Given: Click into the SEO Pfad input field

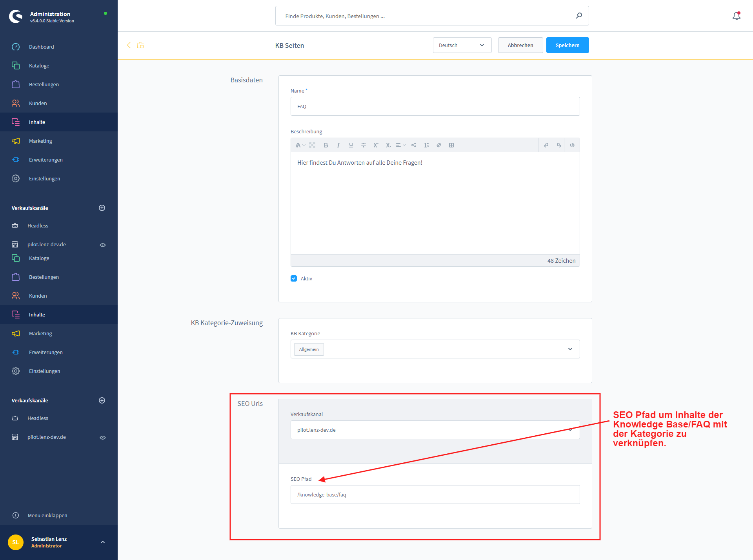Looking at the screenshot, I should (x=435, y=495).
